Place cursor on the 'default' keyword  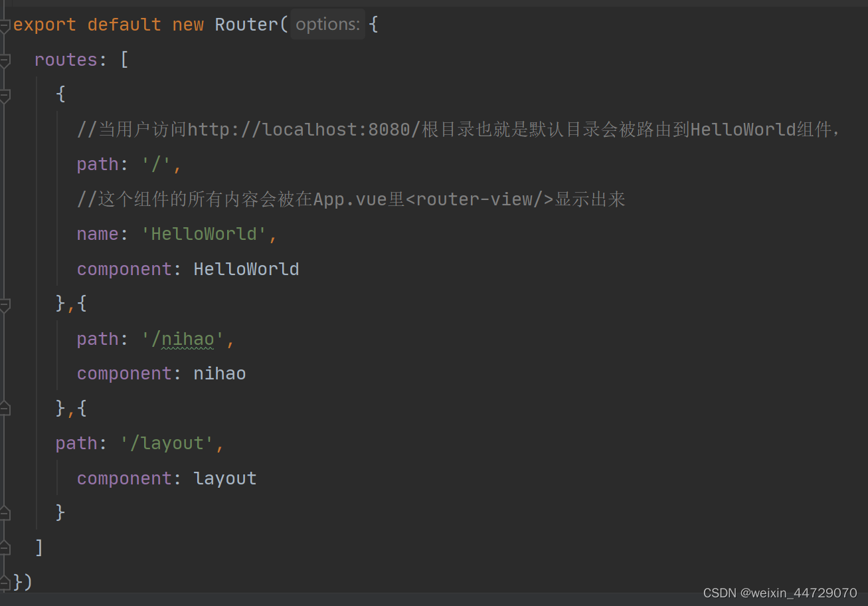click(124, 25)
